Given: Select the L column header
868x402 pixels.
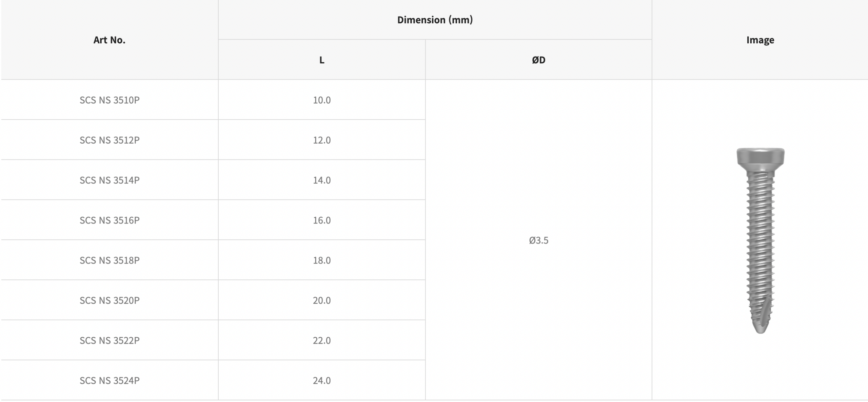Looking at the screenshot, I should (322, 60).
